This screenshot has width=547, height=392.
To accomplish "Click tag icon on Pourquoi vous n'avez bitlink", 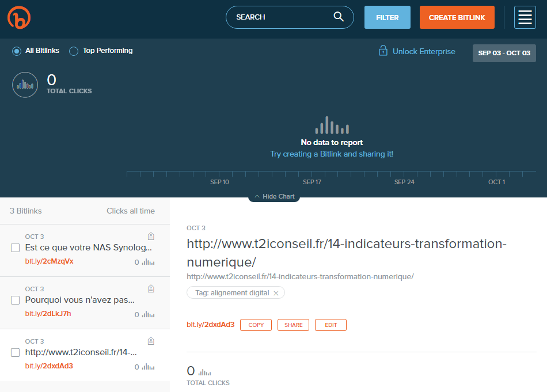I will coord(151,288).
